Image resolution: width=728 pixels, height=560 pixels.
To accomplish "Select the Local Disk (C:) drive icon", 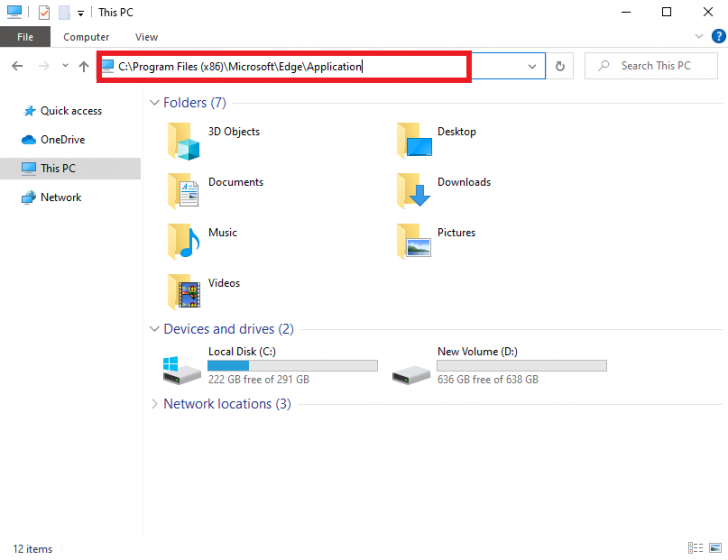I will [x=182, y=370].
